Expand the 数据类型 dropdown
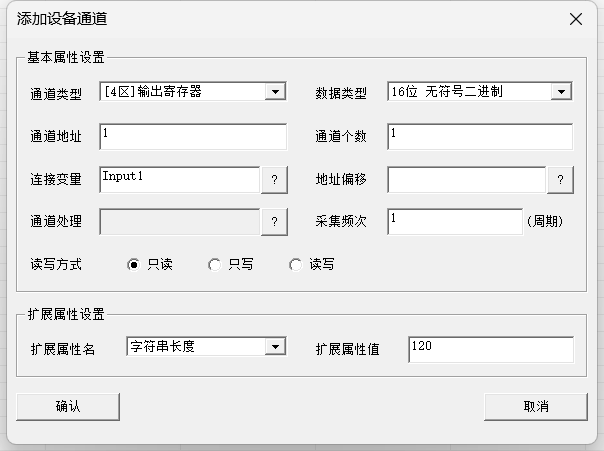Screen dimensions: 604x451 (560, 93)
